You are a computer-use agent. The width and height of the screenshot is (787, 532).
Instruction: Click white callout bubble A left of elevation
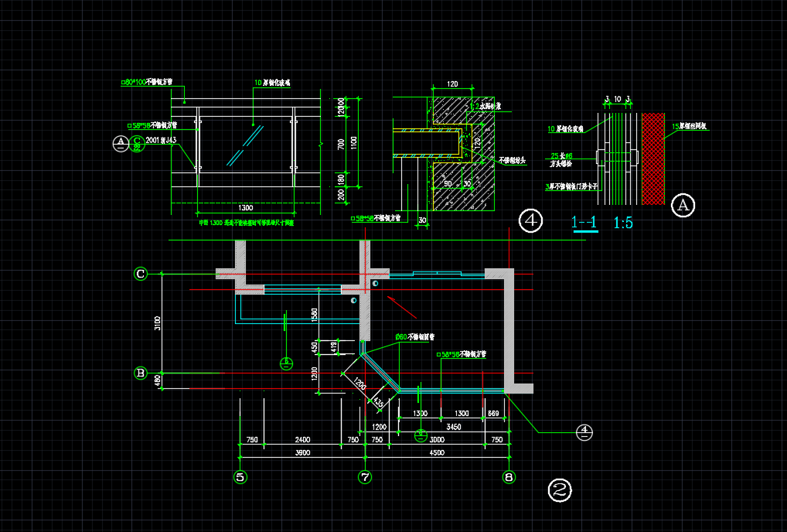(121, 144)
